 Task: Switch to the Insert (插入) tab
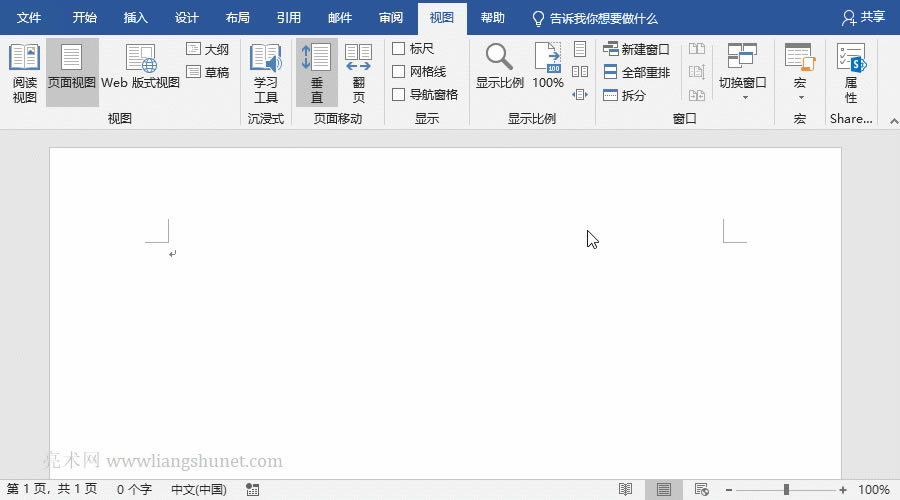click(135, 18)
